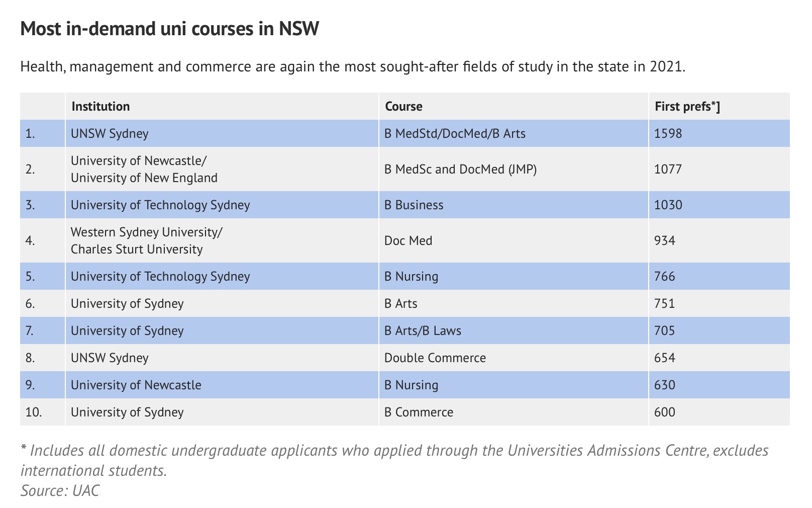Click the First prefs column header

coord(719,106)
